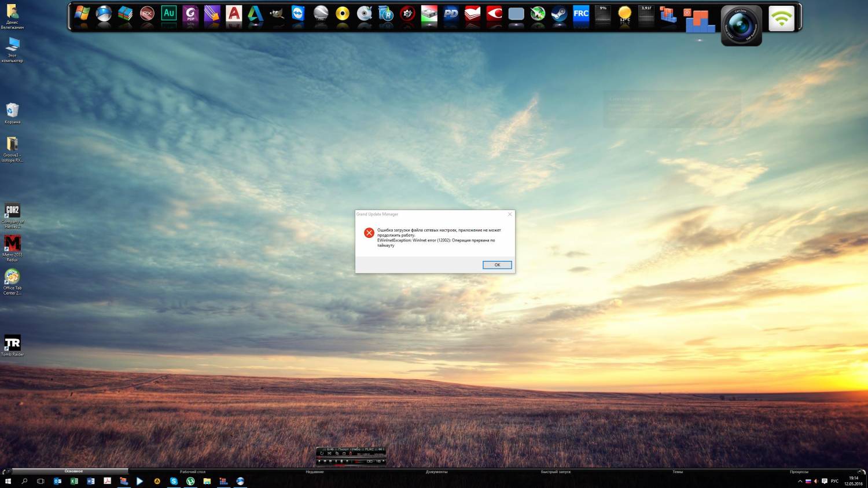Select the Metro 2033 Redux shortcut
The width and height of the screenshot is (868, 488).
click(12, 248)
